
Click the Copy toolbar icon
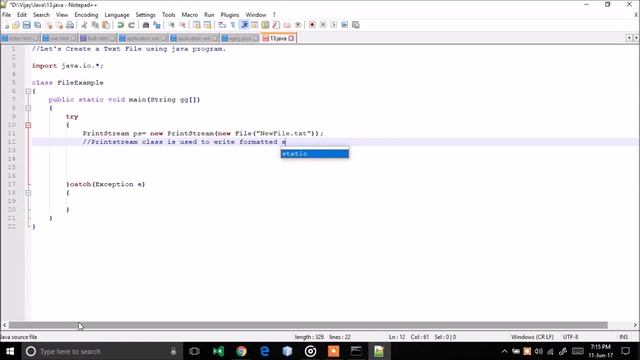click(x=95, y=25)
